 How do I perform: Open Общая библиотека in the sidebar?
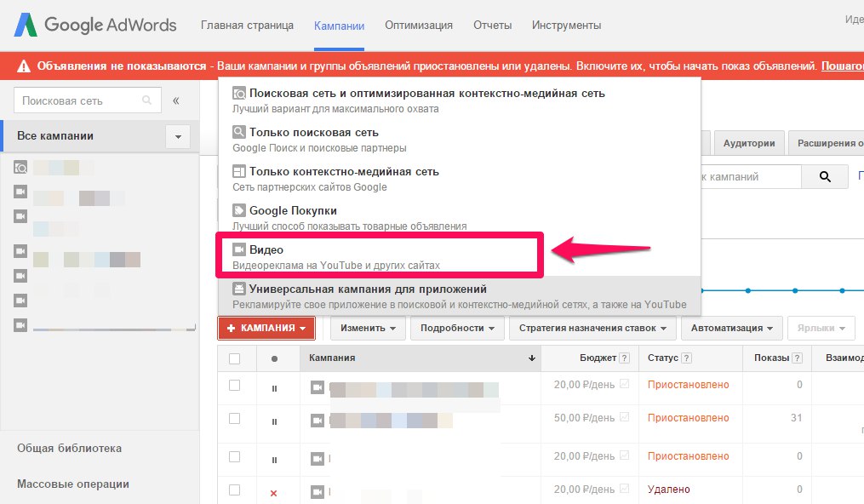click(70, 448)
